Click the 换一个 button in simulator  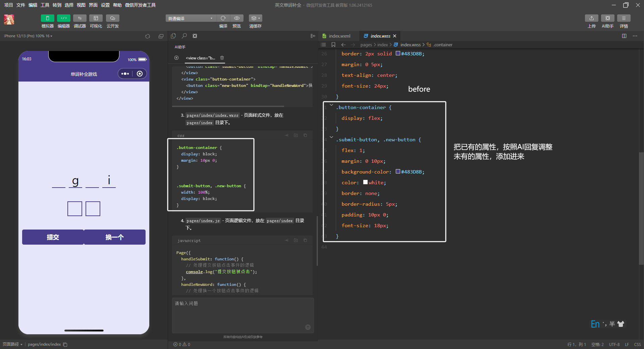115,237
